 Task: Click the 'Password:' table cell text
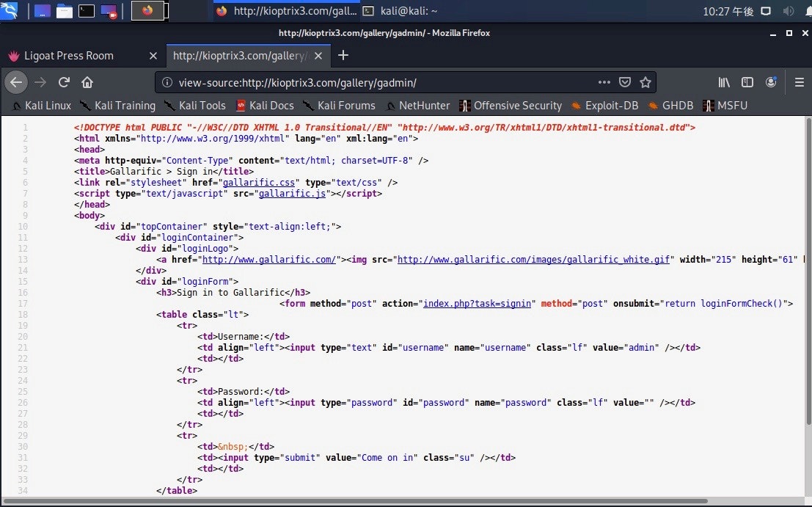[x=241, y=392]
